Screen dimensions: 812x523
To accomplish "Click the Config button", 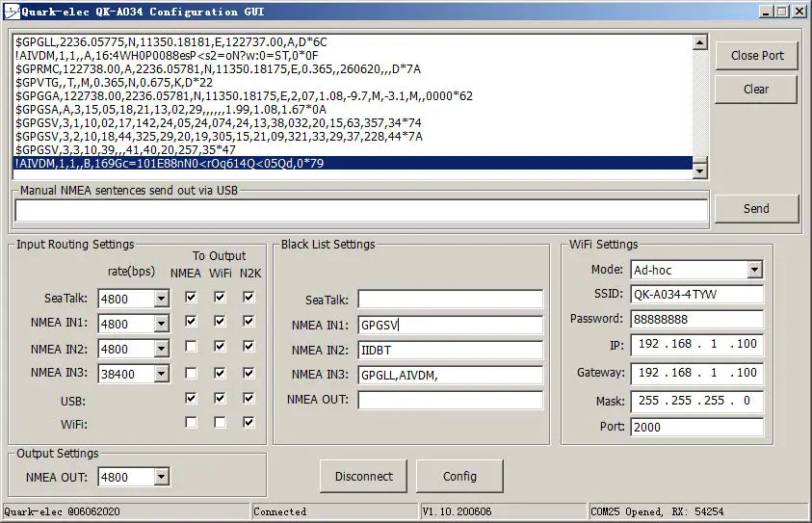I will (x=459, y=476).
